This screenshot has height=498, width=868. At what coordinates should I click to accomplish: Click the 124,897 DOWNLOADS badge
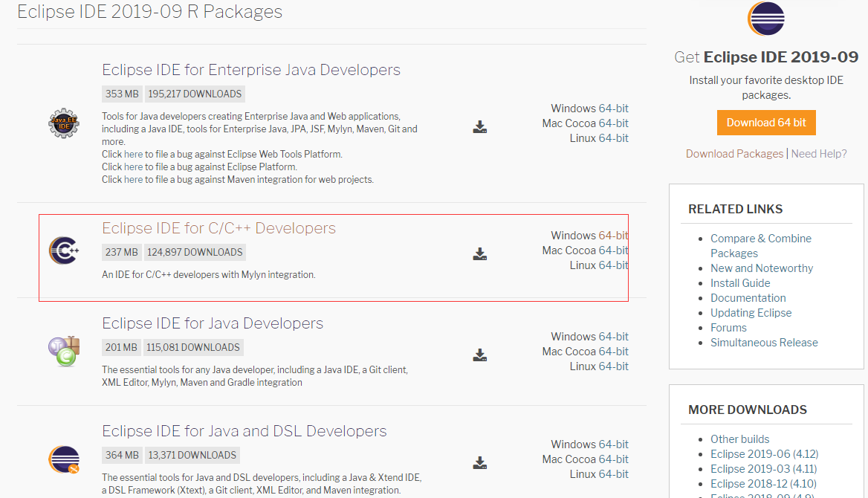[x=195, y=253]
